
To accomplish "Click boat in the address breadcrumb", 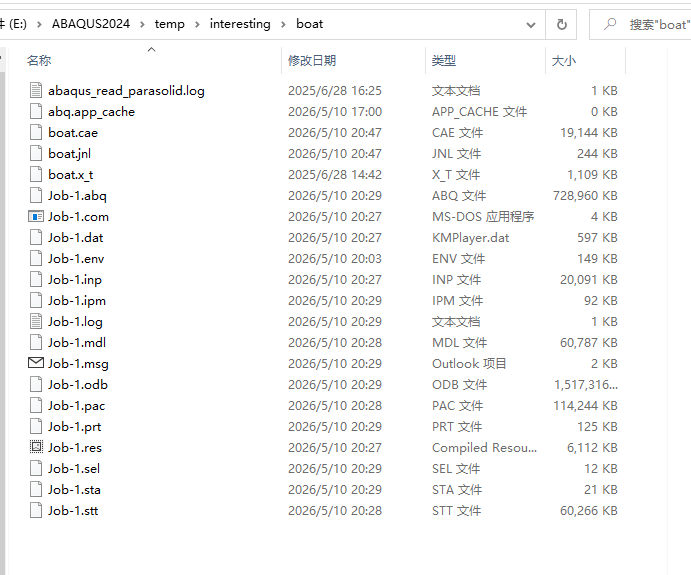I will click(x=309, y=24).
